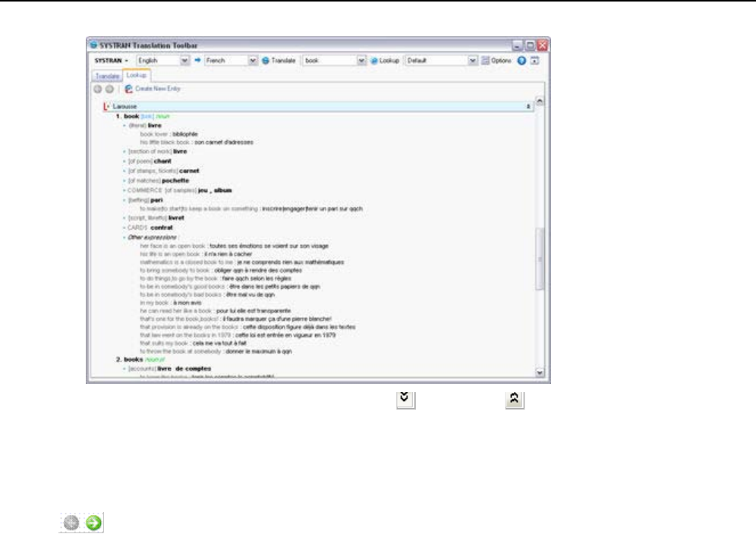756x534 pixels.
Task: Click the '1. book' headword entry
Action: (x=143, y=116)
